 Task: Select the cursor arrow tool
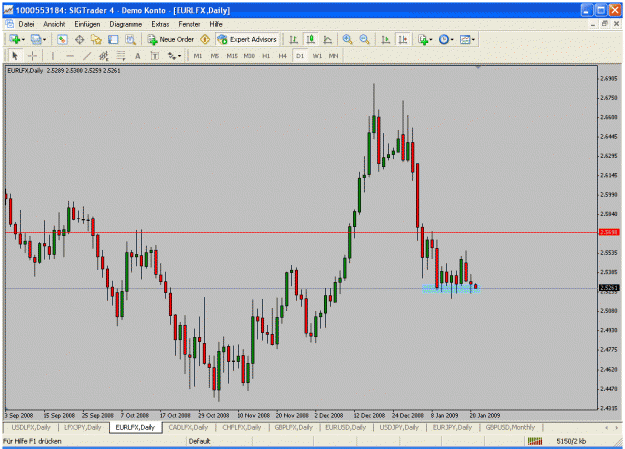point(15,56)
